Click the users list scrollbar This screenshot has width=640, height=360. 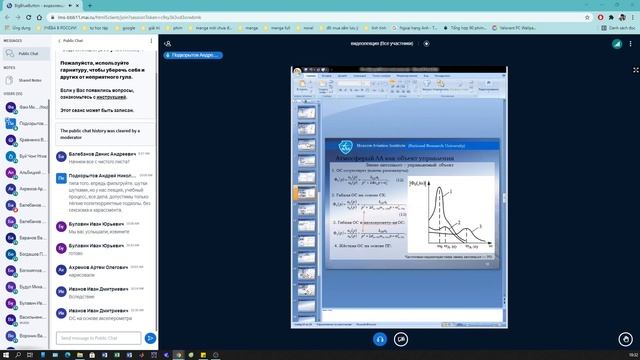49,137
